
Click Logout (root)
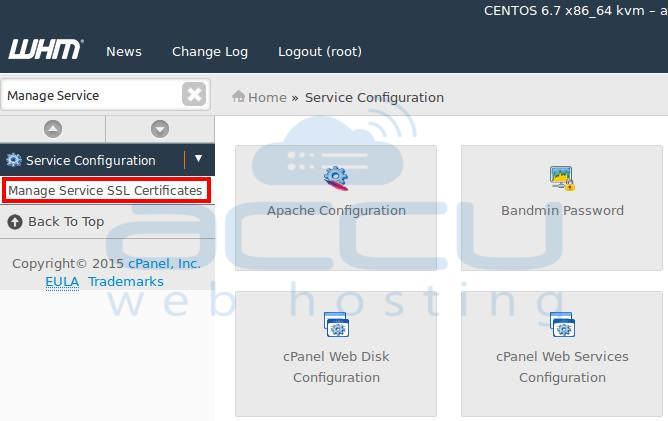(x=320, y=52)
